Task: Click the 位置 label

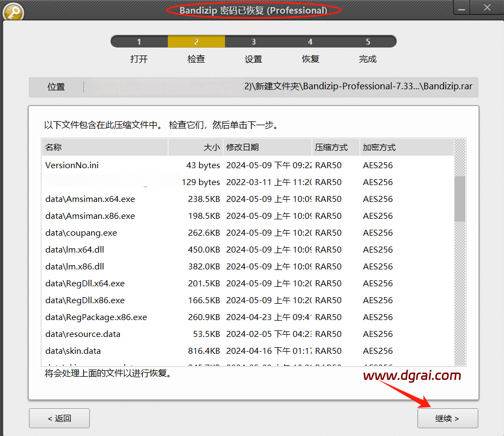Action: pyautogui.click(x=56, y=87)
